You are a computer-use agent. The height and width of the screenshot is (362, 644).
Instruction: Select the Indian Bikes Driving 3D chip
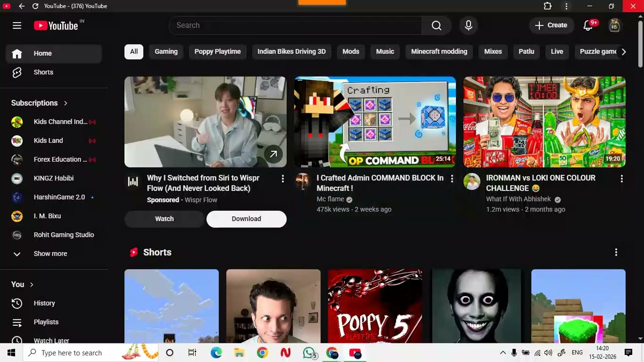[x=291, y=52]
